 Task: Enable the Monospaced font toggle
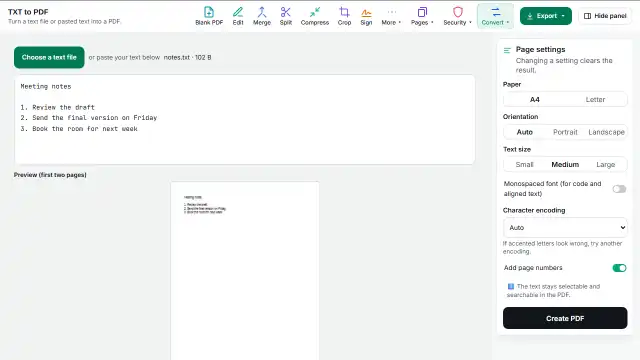[x=619, y=189]
